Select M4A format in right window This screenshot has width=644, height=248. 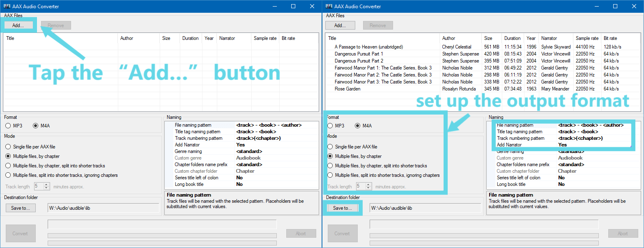pyautogui.click(x=363, y=126)
